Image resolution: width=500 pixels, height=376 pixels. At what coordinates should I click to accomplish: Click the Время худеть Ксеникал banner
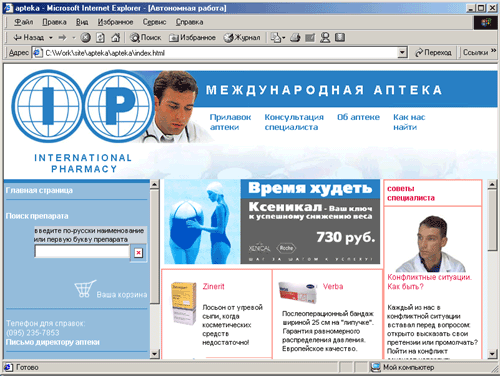[x=272, y=222]
